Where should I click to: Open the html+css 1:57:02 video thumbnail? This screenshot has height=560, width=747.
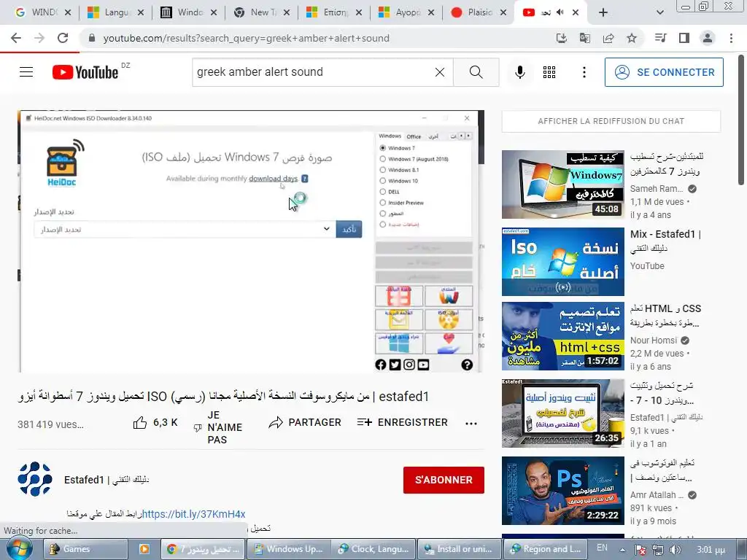(x=562, y=336)
